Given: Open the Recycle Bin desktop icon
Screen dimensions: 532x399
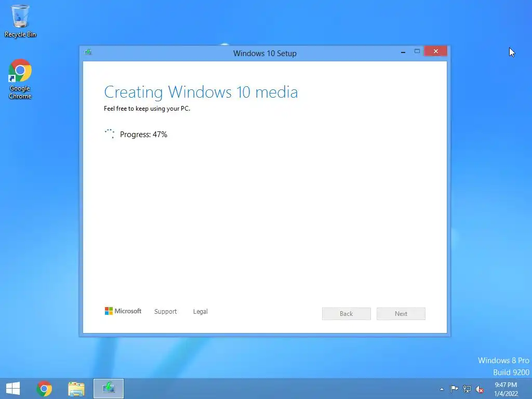Looking at the screenshot, I should (20, 21).
